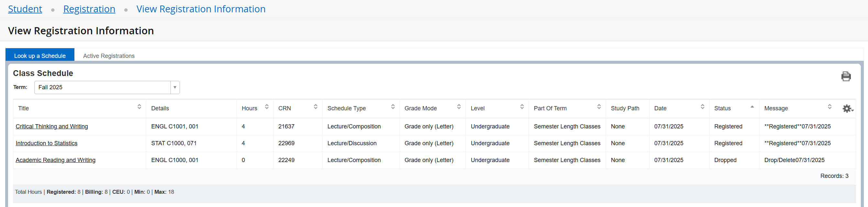868x207 pixels.
Task: Click the printer icon to print schedule
Action: coord(846,77)
